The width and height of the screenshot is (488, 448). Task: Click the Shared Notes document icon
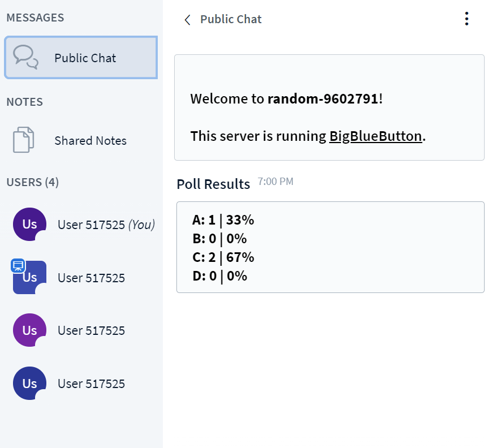point(24,140)
